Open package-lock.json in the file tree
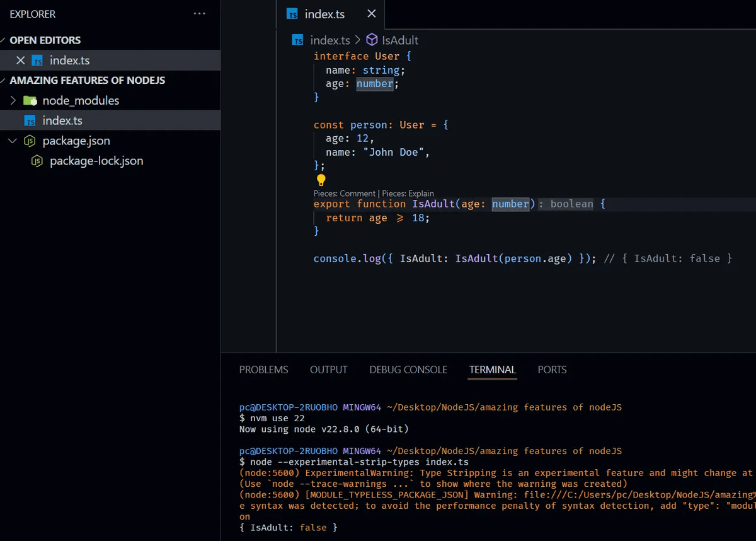This screenshot has width=756, height=541. click(110, 161)
